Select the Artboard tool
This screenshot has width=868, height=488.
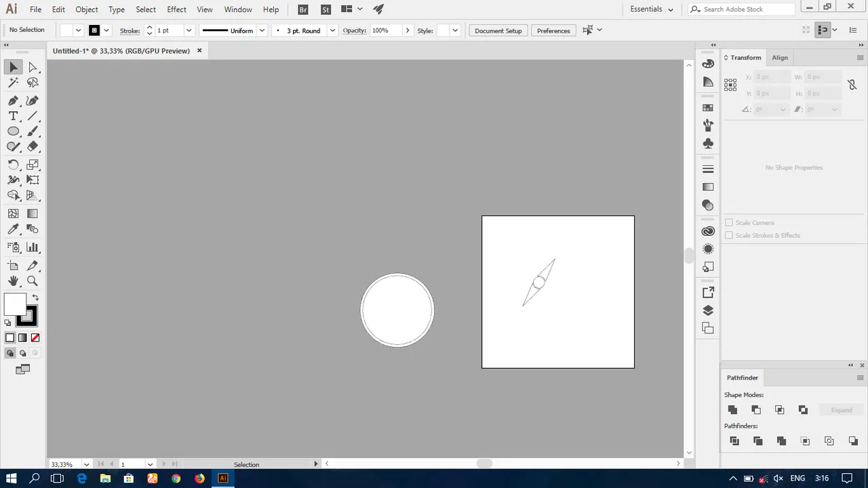(x=14, y=266)
